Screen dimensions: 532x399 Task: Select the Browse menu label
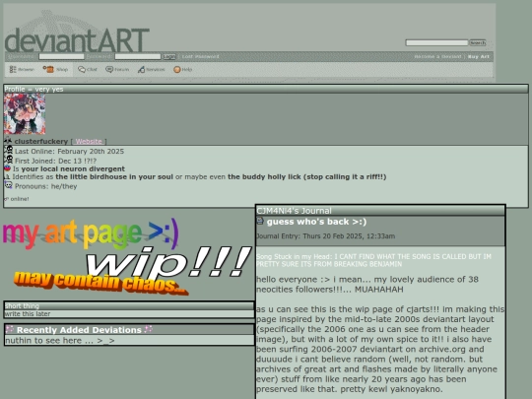[x=27, y=70]
